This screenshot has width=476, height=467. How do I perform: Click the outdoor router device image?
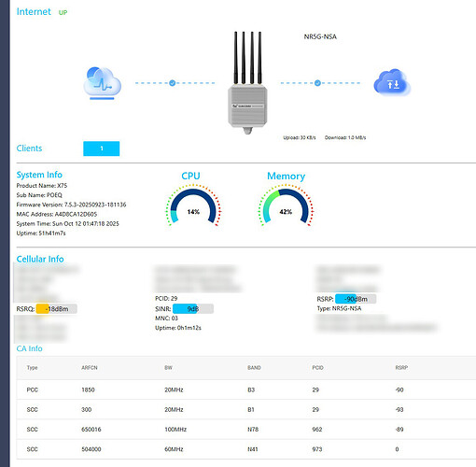(x=247, y=82)
